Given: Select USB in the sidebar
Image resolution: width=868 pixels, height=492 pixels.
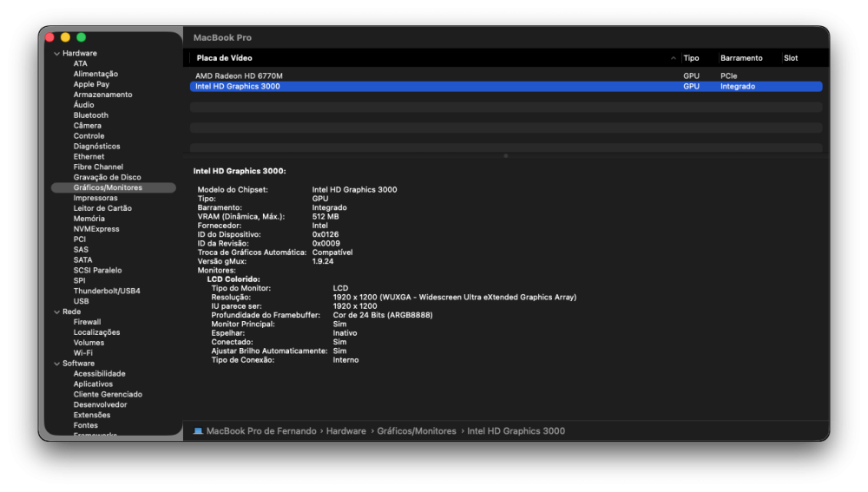Looking at the screenshot, I should 81,302.
